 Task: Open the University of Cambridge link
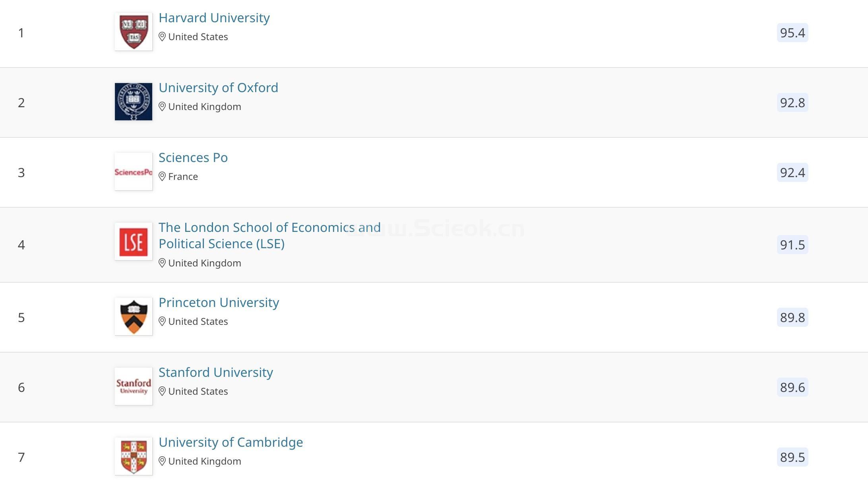[x=231, y=442]
